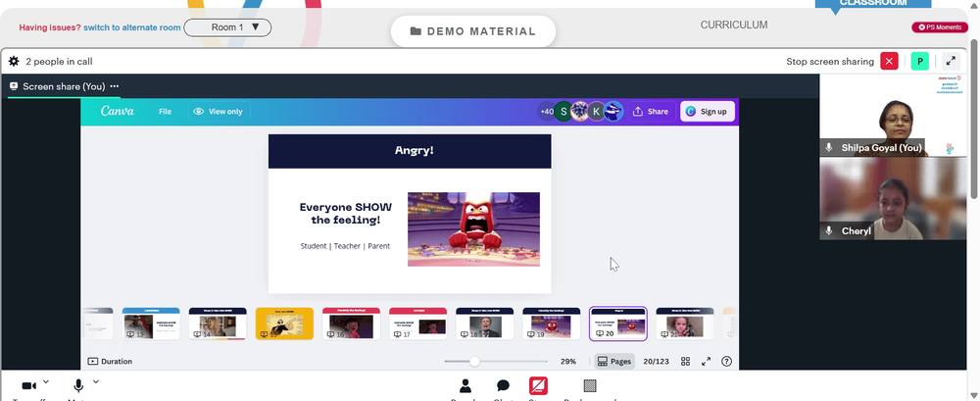Enter Canva fullscreen presentation icon

coord(707,361)
